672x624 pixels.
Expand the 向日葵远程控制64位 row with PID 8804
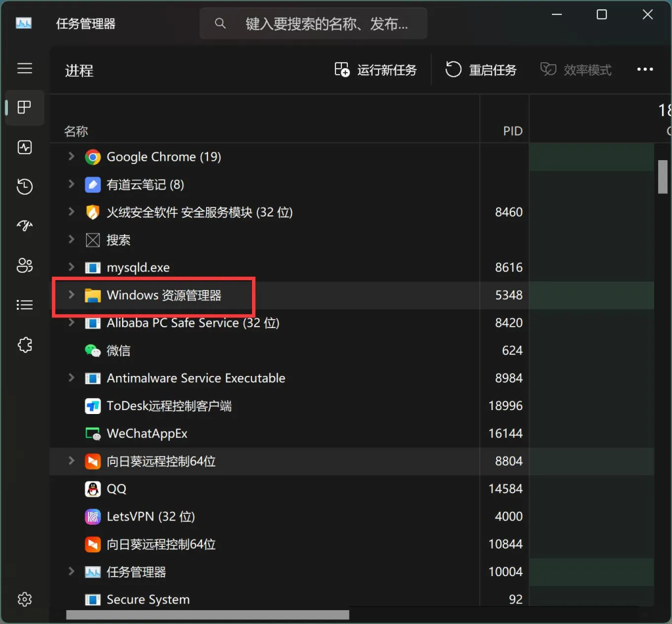tap(71, 461)
